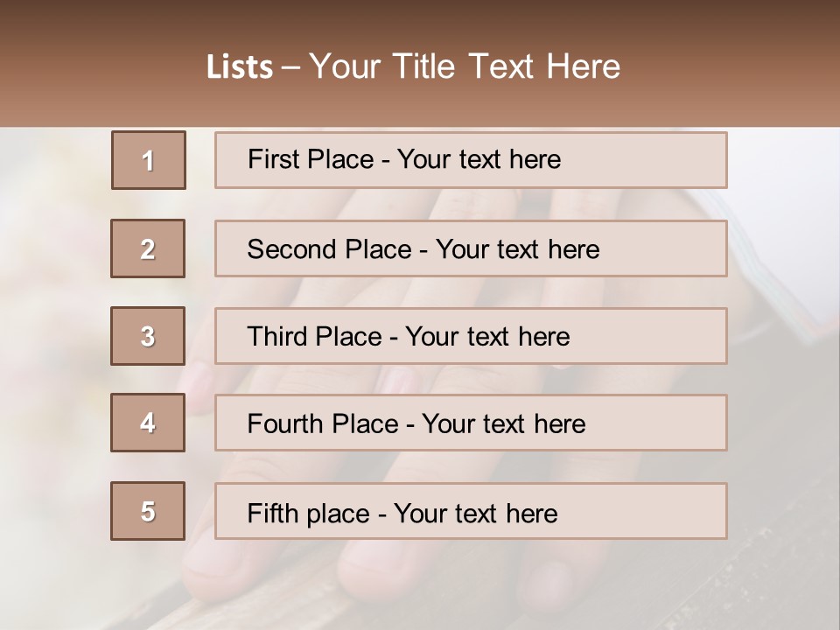Click the number 1 box
Image resolution: width=840 pixels, height=630 pixels.
pyautogui.click(x=149, y=160)
